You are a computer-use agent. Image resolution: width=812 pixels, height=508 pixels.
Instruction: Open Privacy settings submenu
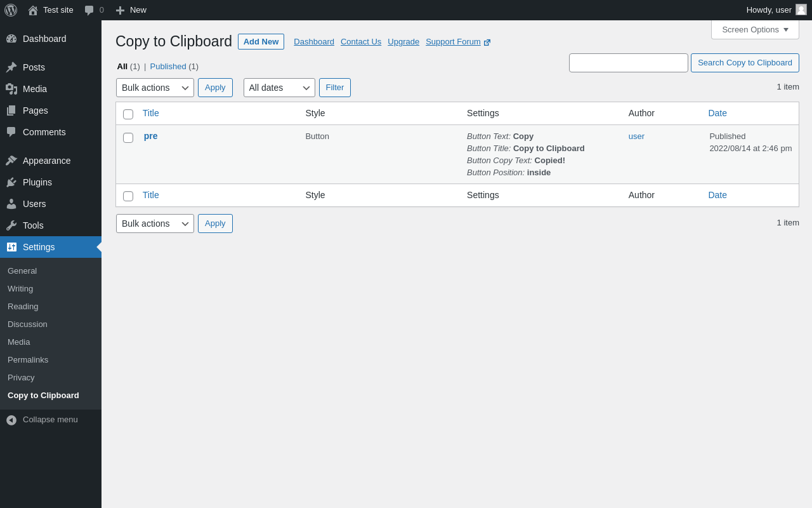tap(21, 378)
